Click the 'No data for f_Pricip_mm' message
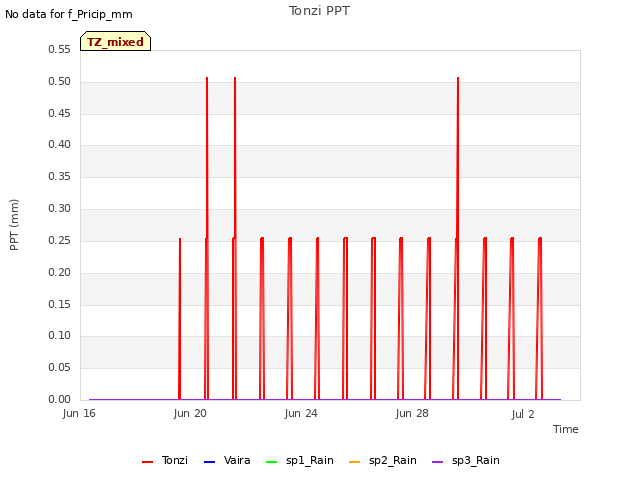Image resolution: width=640 pixels, height=480 pixels. pos(69,14)
